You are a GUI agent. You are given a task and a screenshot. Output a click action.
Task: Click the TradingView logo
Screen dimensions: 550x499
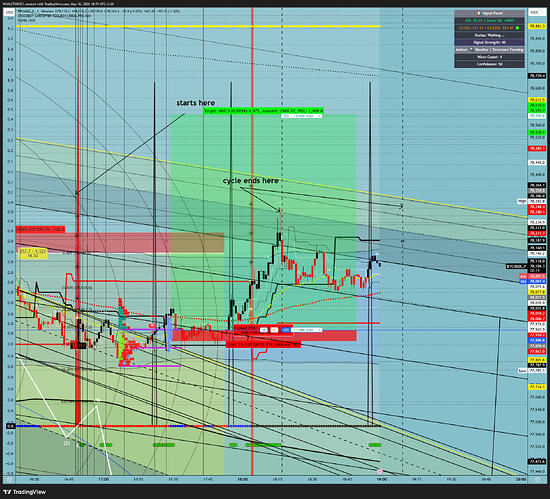[25, 492]
